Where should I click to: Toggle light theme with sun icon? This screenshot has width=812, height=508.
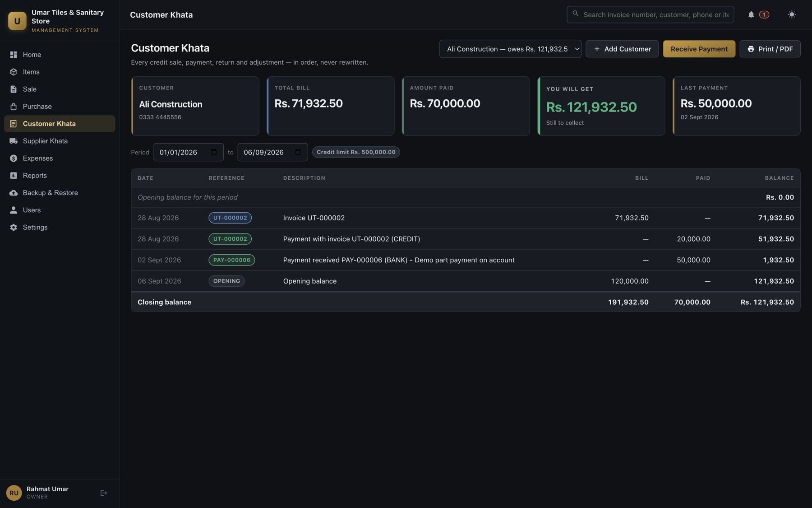792,14
